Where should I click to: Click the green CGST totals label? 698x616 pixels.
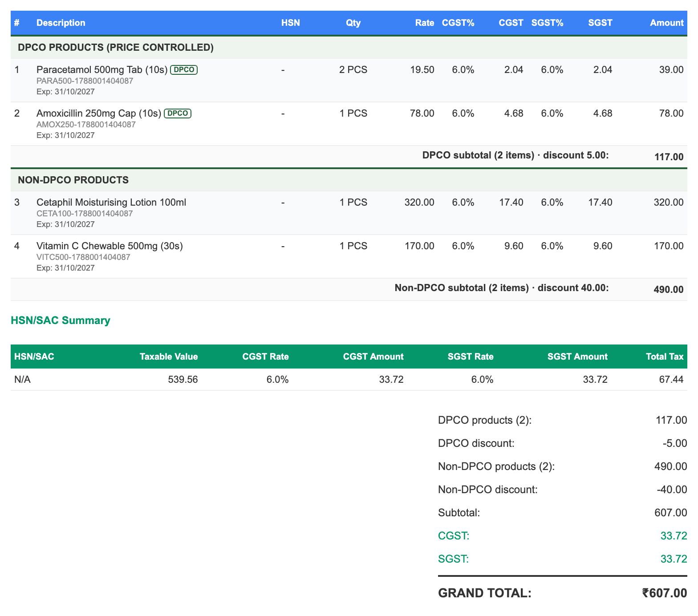pyautogui.click(x=454, y=536)
